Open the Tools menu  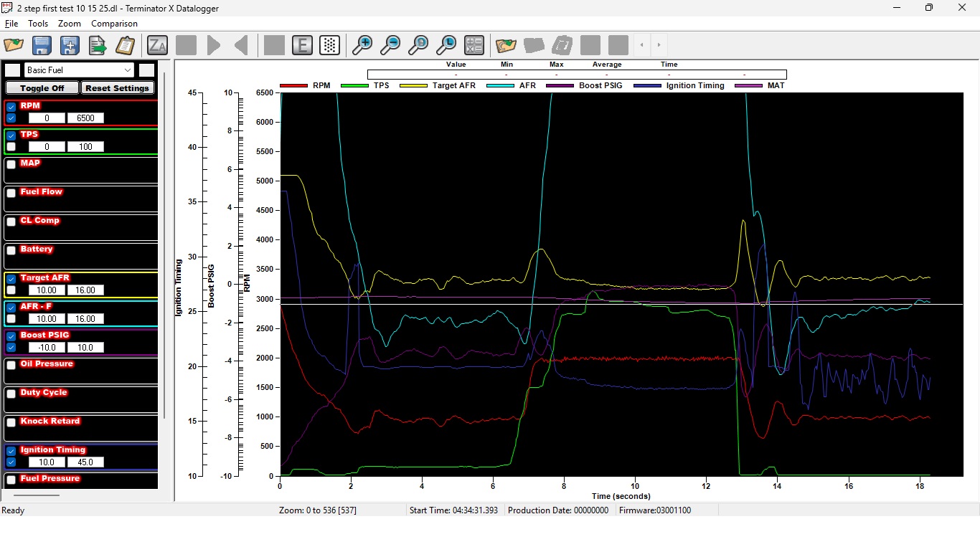point(38,24)
